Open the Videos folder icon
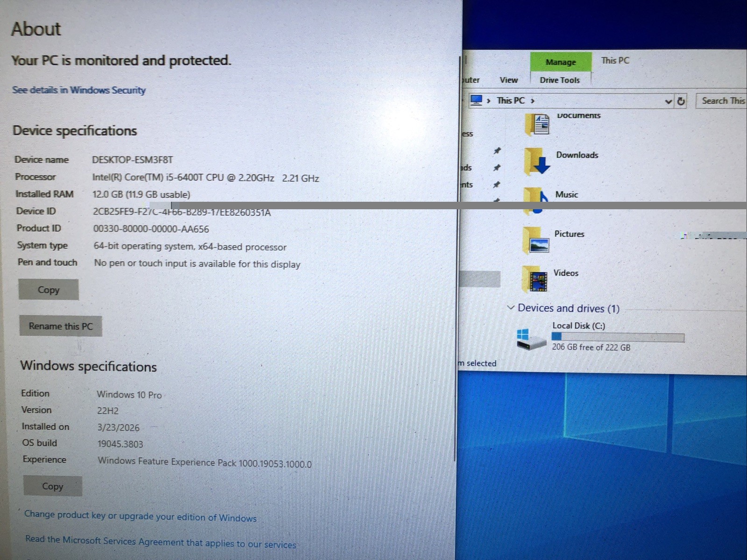The image size is (747, 560). point(535,279)
